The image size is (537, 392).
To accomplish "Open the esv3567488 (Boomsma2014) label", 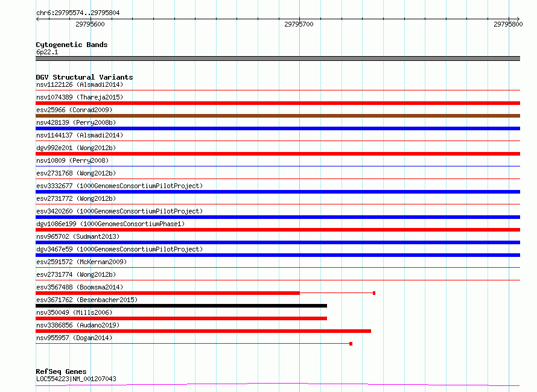I will [80, 287].
